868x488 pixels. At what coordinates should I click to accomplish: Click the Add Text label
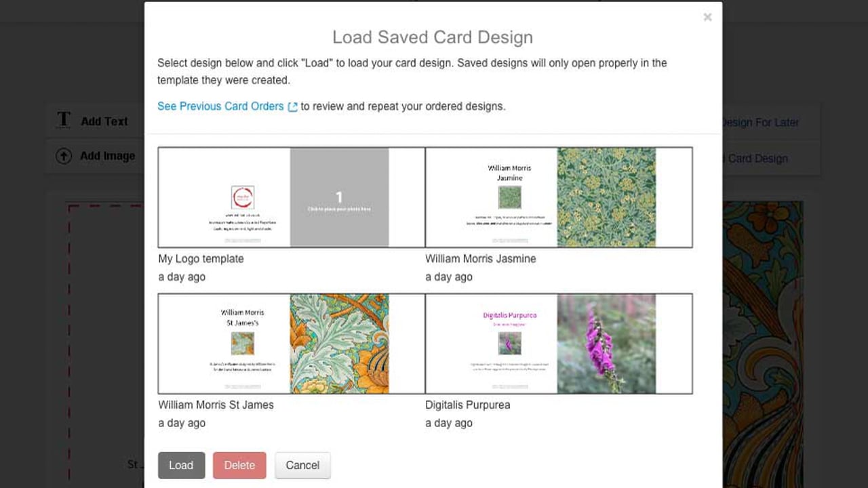(x=104, y=121)
